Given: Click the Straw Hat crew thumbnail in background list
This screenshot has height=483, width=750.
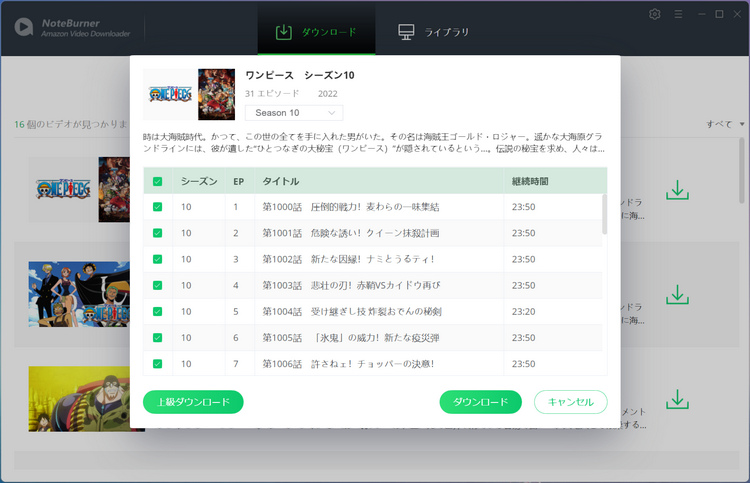Looking at the screenshot, I should click(x=79, y=294).
